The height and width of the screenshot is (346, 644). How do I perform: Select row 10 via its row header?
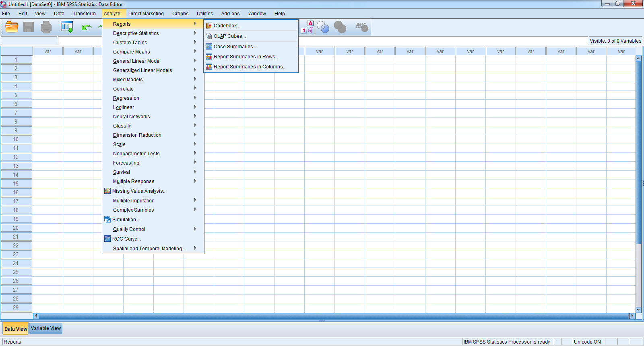point(16,139)
